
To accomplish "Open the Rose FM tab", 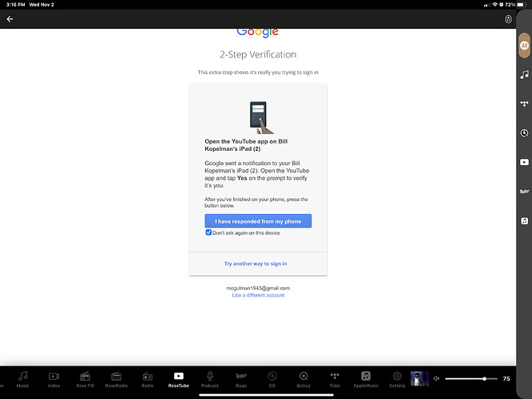I will click(x=85, y=379).
